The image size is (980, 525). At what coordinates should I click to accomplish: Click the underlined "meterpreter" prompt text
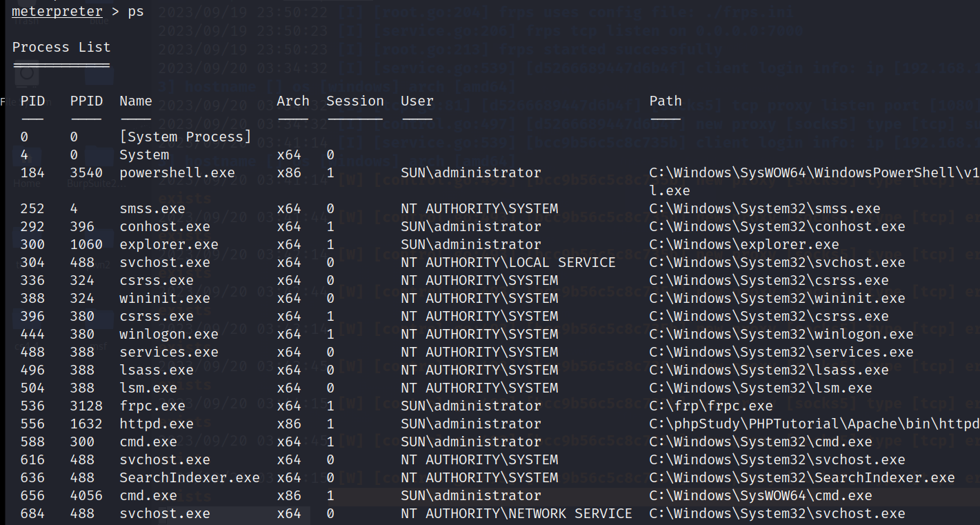57,12
